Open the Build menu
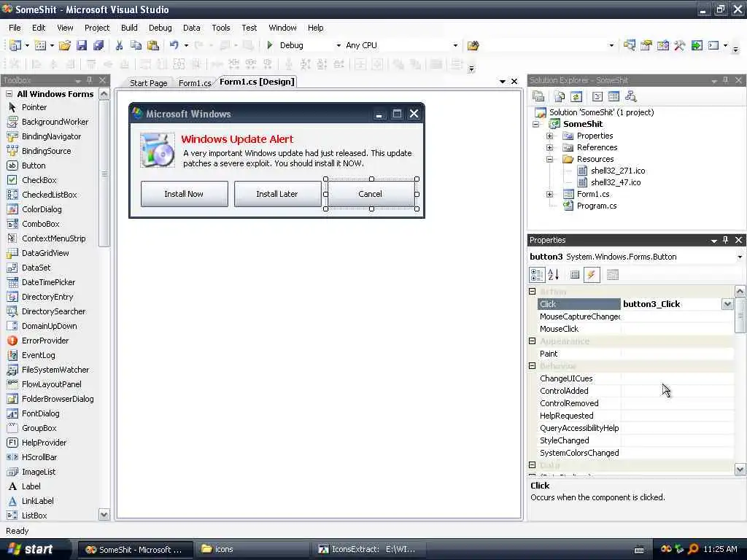747x560 pixels. 129,28
